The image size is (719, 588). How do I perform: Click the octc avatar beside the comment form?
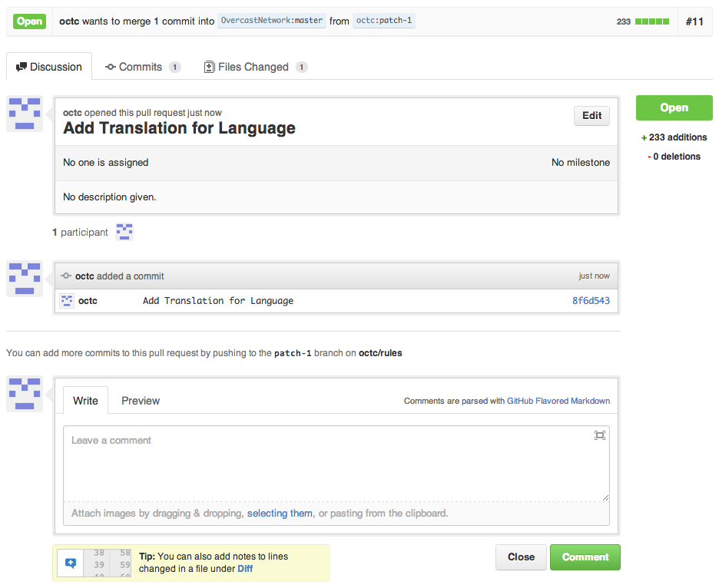tap(25, 394)
